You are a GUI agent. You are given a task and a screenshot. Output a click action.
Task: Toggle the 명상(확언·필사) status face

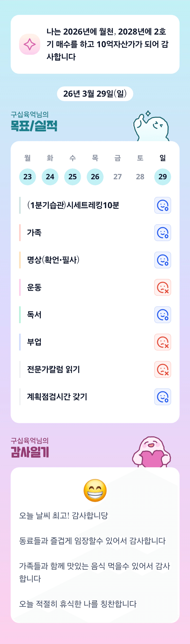(x=162, y=260)
